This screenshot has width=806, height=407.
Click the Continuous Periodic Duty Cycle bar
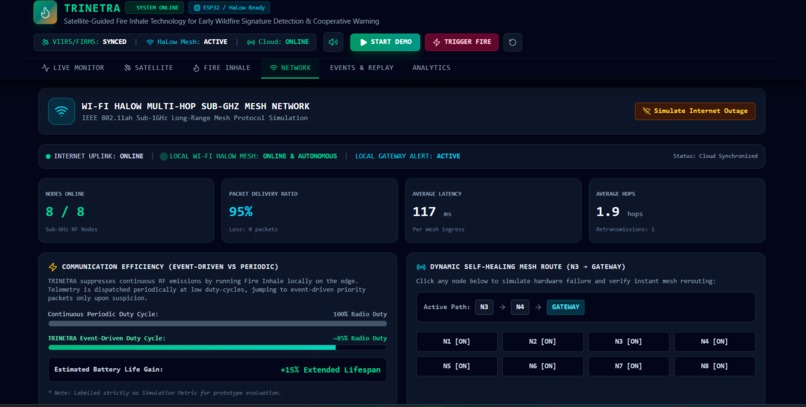(x=217, y=324)
